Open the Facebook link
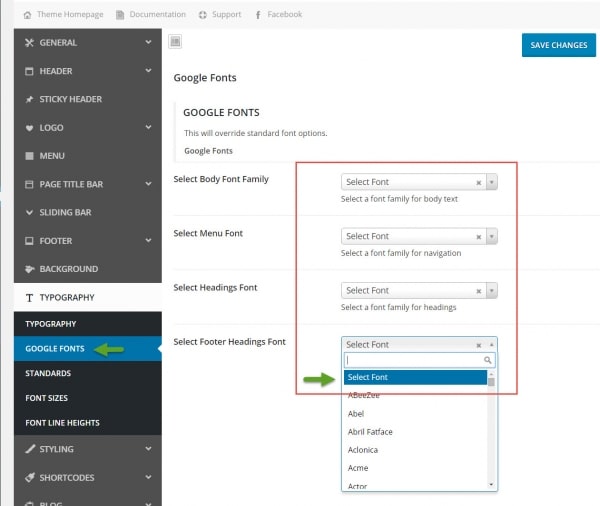This screenshot has height=506, width=600. [x=285, y=15]
